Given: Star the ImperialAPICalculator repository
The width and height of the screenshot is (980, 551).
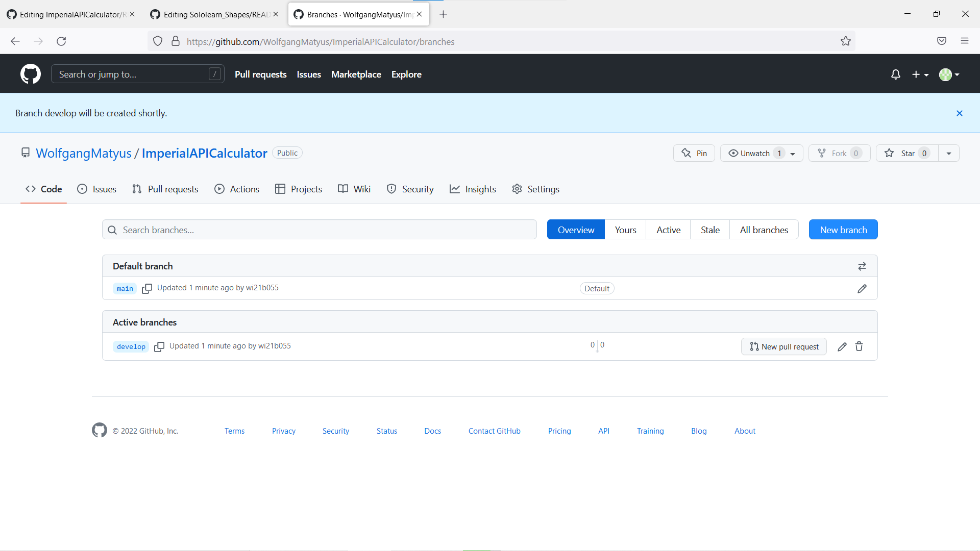Looking at the screenshot, I should click(907, 153).
